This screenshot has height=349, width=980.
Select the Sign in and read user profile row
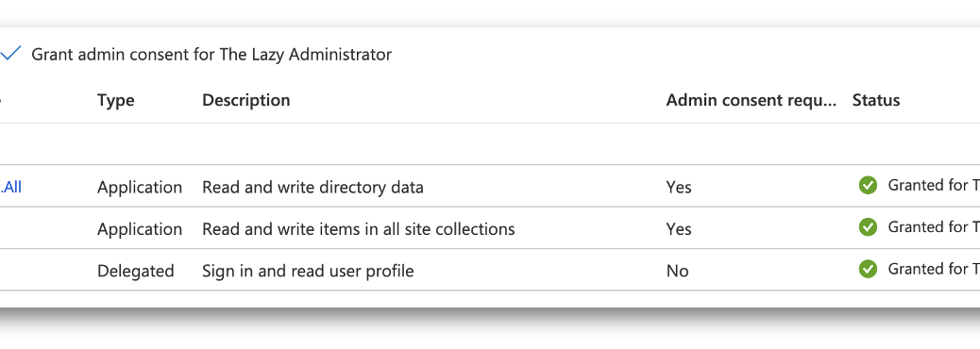point(490,270)
